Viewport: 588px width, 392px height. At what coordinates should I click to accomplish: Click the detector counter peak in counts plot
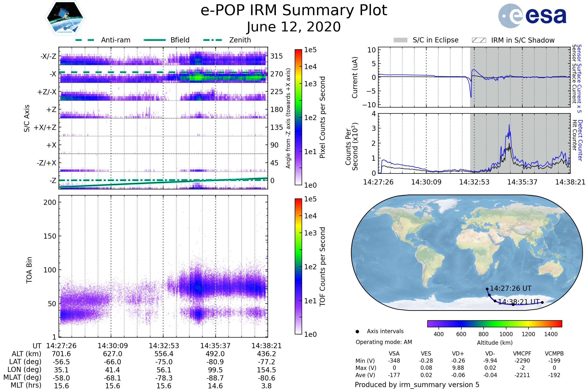(x=509, y=125)
